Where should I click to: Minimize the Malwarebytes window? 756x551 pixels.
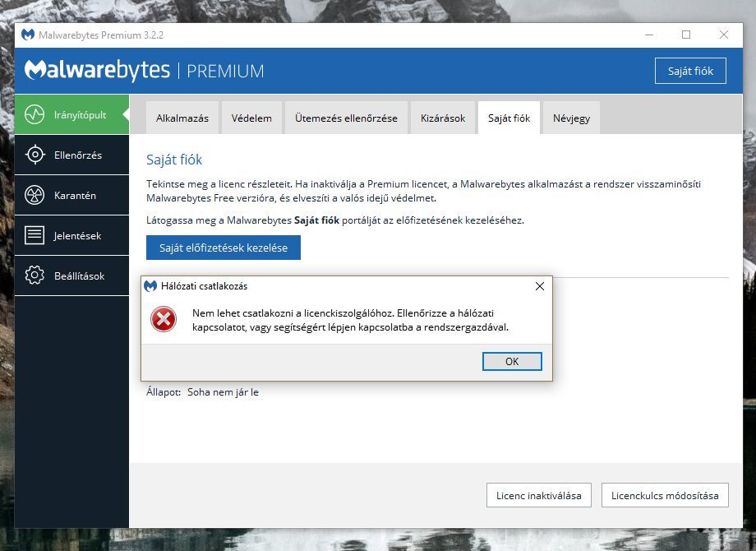pos(649,35)
